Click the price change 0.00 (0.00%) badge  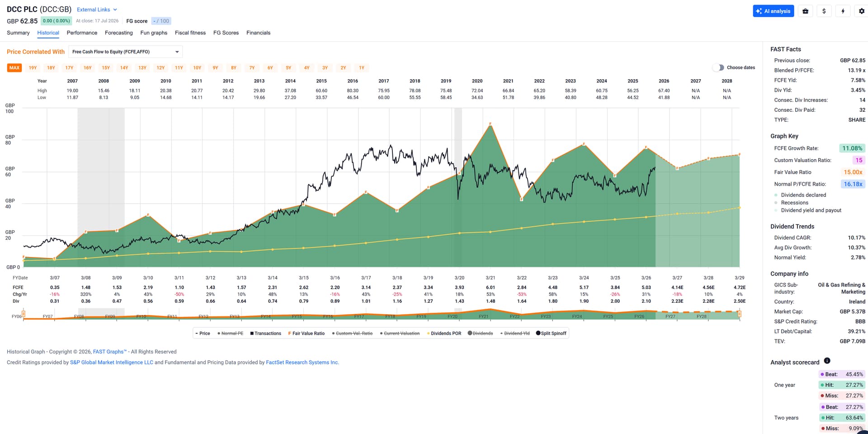coord(57,21)
